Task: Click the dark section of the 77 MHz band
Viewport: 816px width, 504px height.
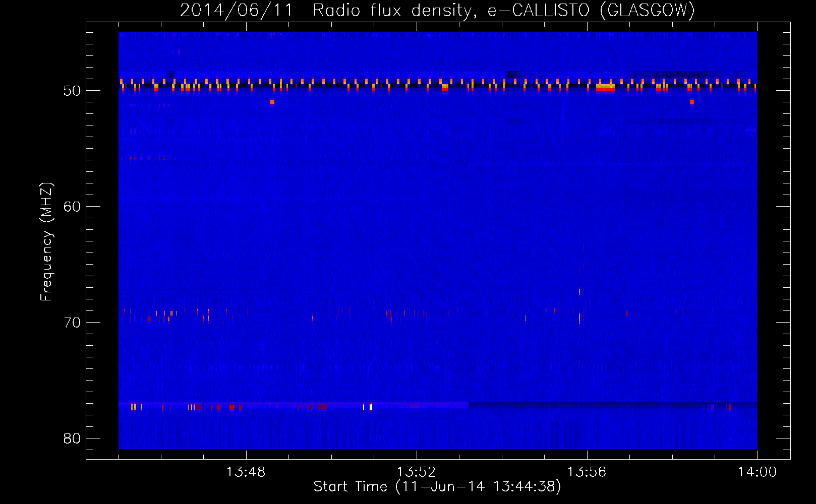Action: (x=605, y=405)
